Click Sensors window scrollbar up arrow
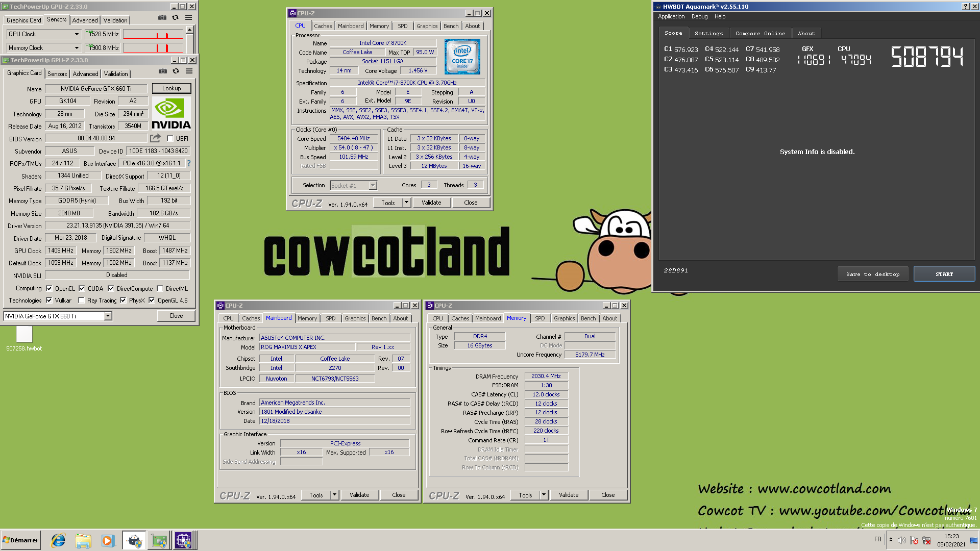980x551 pixels. (189, 30)
